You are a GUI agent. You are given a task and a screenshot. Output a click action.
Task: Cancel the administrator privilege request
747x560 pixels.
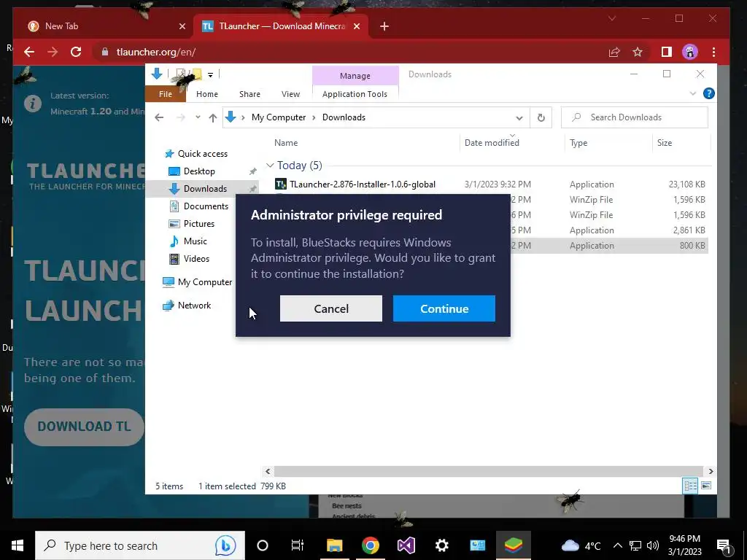click(331, 308)
